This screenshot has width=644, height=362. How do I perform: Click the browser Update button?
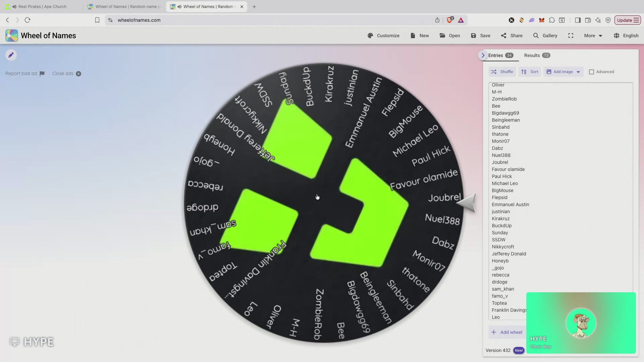628,20
